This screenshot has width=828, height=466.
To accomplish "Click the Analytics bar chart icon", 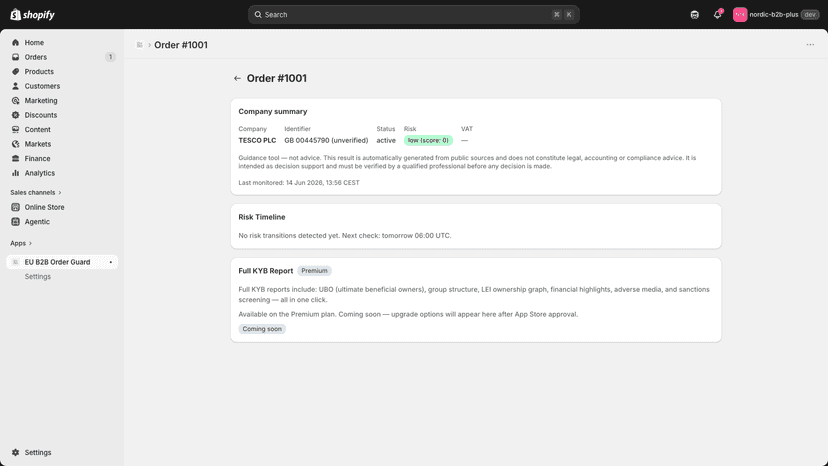I will [x=15, y=173].
